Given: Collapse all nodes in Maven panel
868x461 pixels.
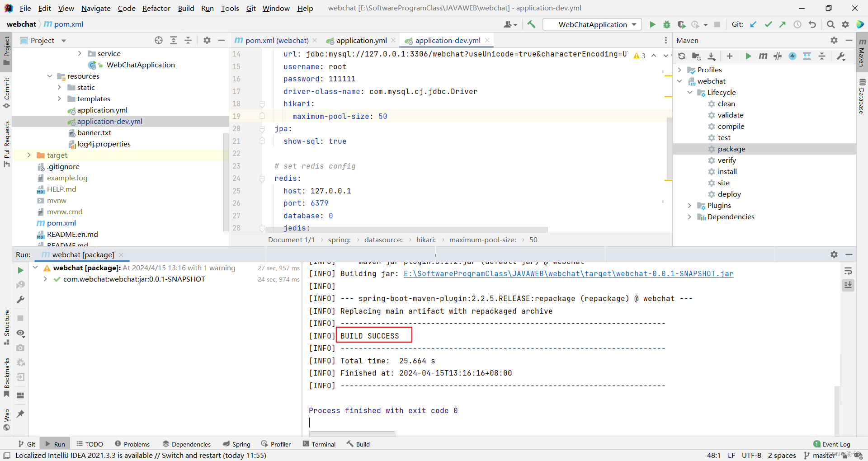Looking at the screenshot, I should [822, 56].
